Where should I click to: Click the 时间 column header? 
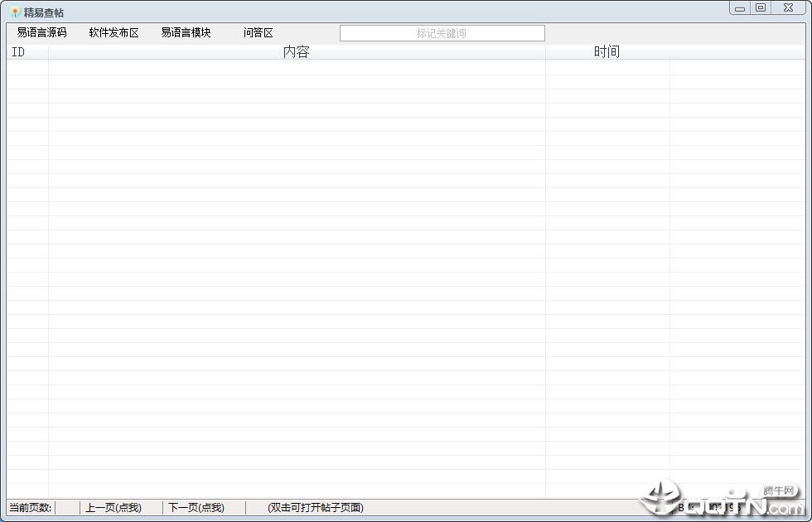click(607, 51)
